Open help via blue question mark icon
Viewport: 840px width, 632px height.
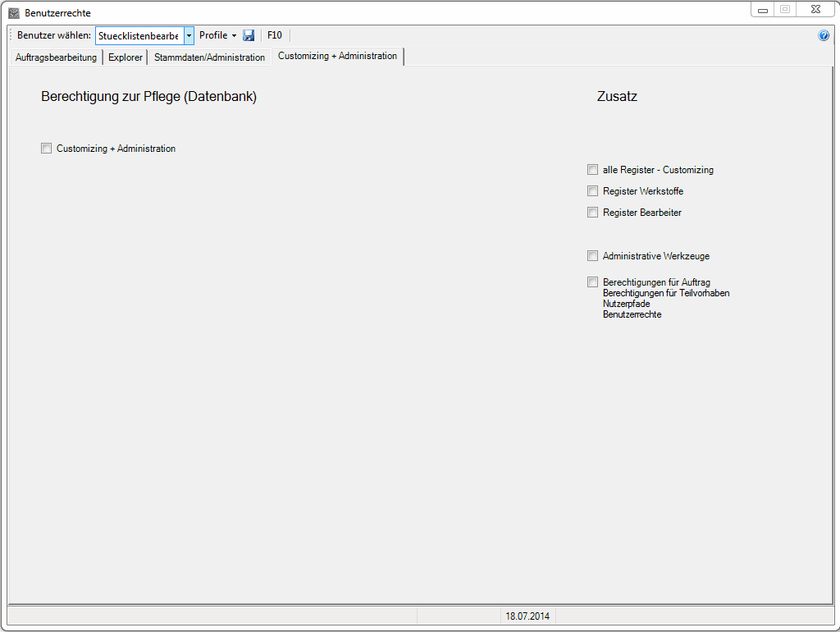pyautogui.click(x=824, y=35)
